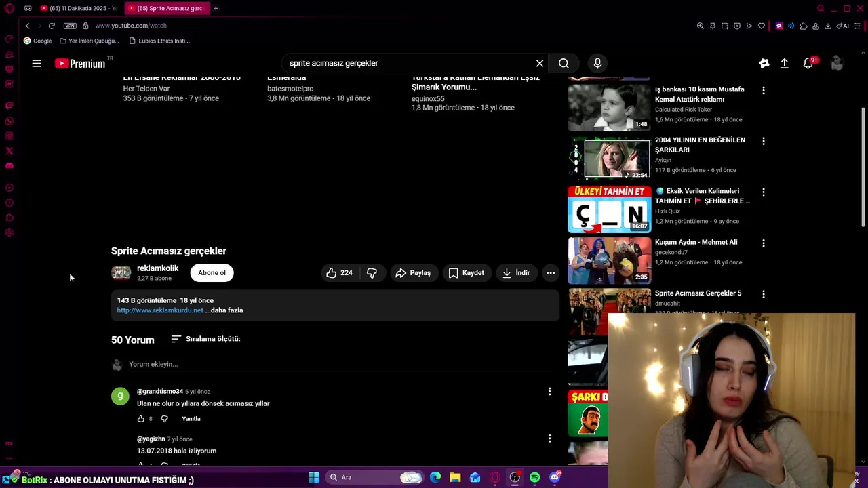Open the browser AI assistant icon
868x488 pixels.
[843, 26]
